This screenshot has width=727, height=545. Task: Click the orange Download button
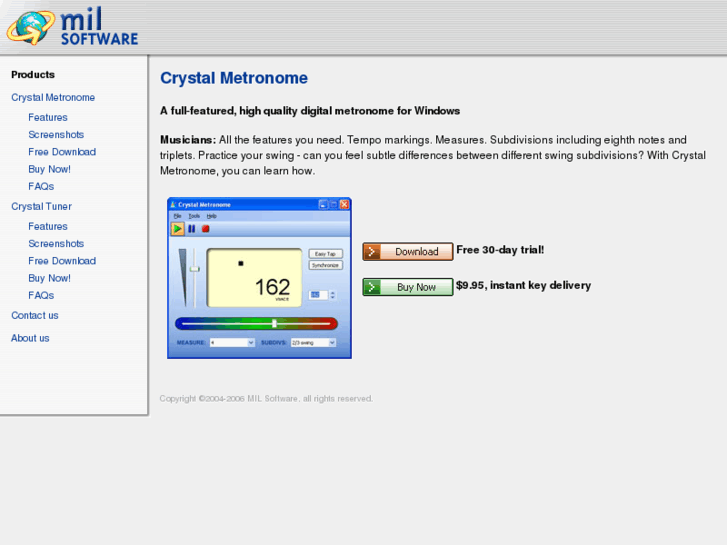408,251
